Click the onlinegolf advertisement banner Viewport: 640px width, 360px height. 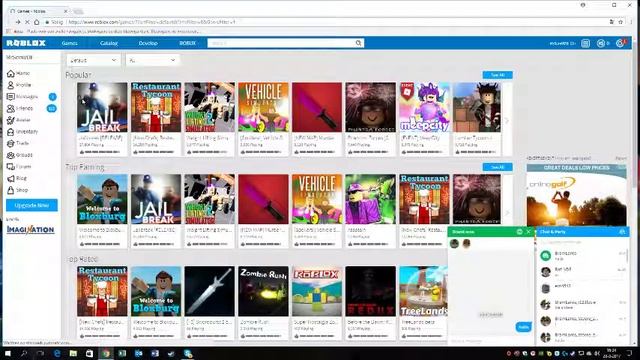click(x=576, y=195)
